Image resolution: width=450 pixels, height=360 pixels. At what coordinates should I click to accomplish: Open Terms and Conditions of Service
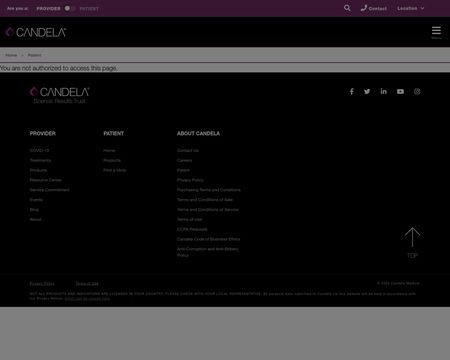coord(208,210)
